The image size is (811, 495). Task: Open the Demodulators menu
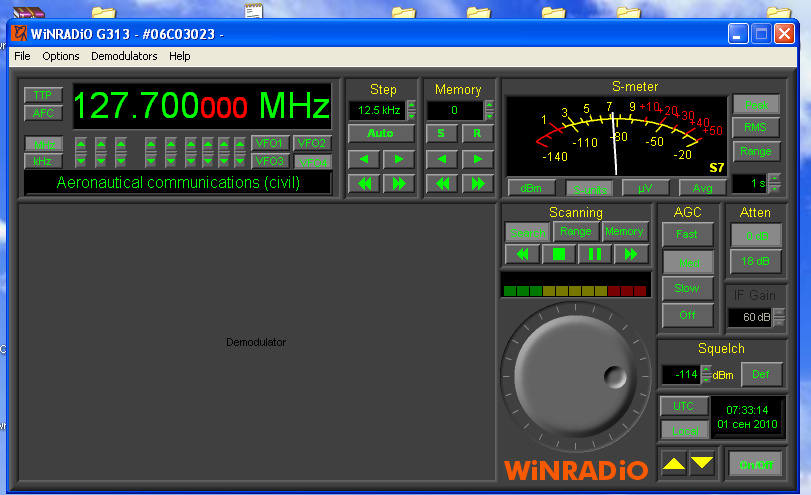pyautogui.click(x=124, y=56)
